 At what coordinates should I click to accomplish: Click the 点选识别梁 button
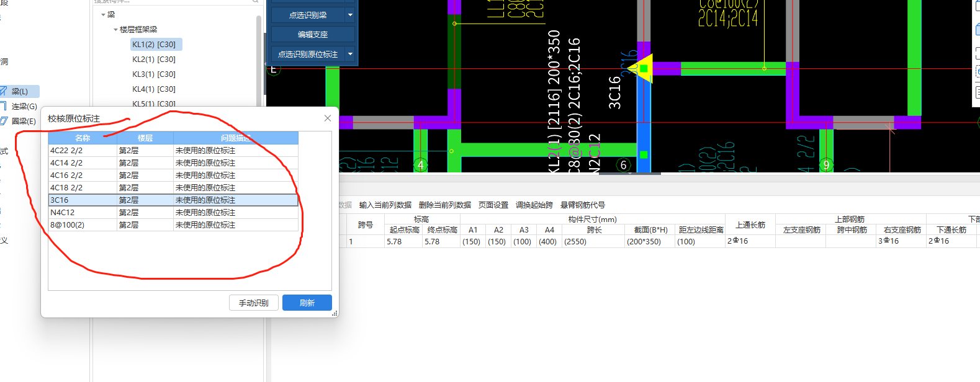(x=308, y=15)
